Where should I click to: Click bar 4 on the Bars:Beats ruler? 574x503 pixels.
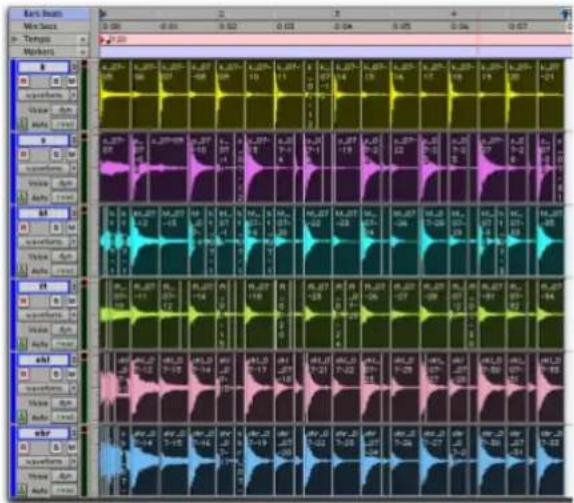454,14
